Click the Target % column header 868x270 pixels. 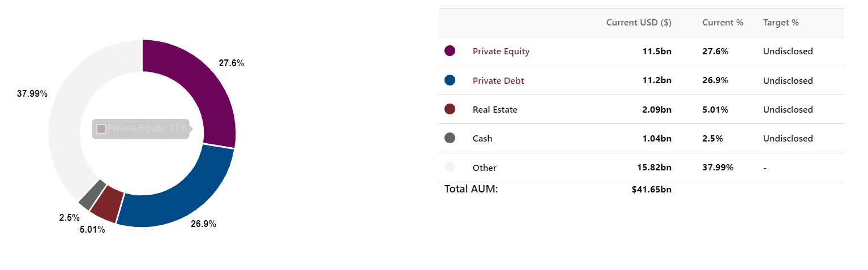click(x=781, y=23)
